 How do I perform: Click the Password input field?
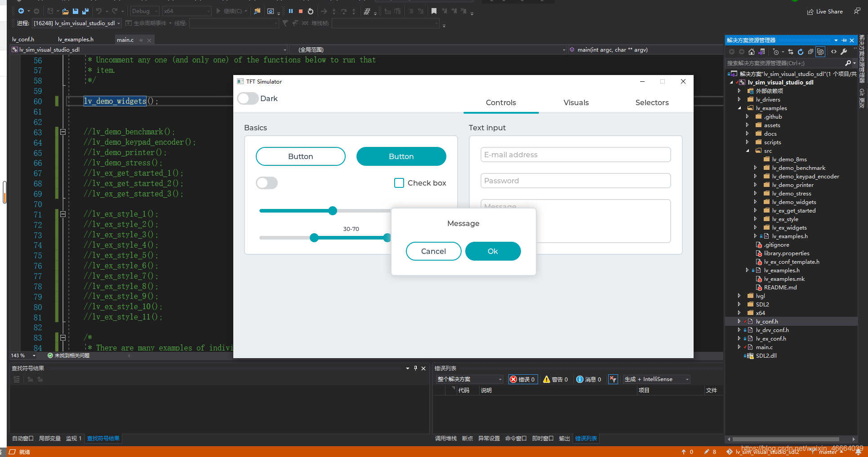click(575, 181)
